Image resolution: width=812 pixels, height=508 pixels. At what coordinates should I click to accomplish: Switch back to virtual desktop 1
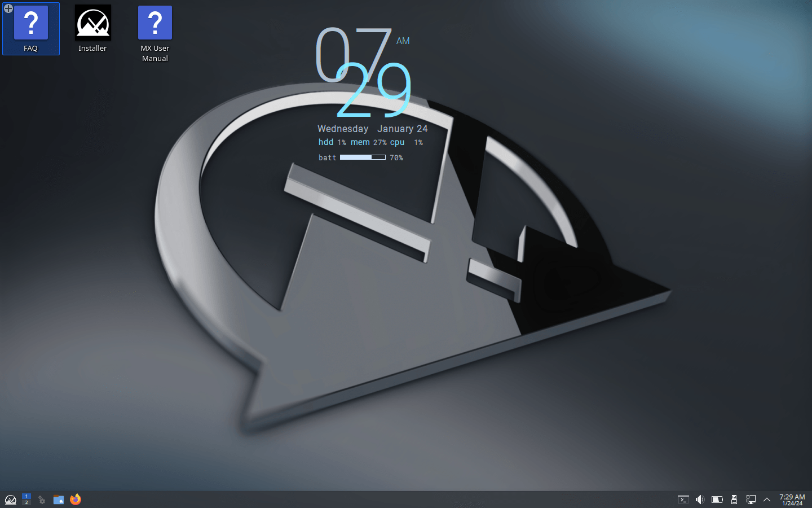point(25,496)
